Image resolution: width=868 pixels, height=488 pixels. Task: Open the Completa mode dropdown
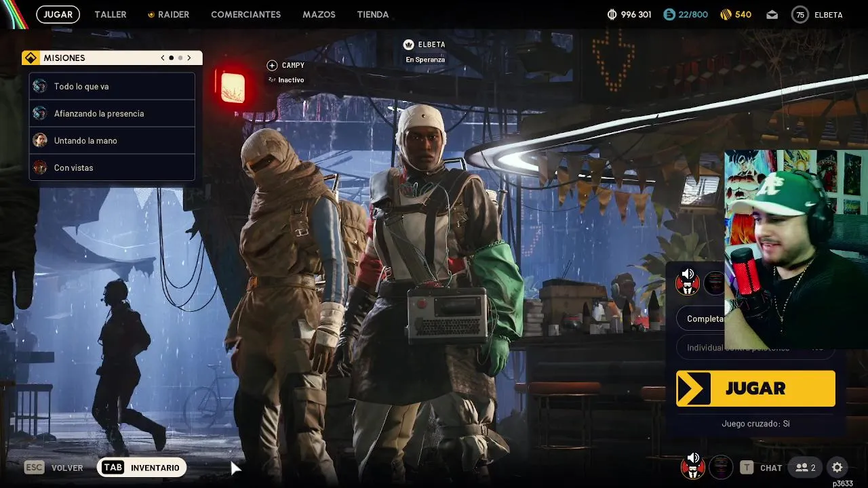[701, 319]
